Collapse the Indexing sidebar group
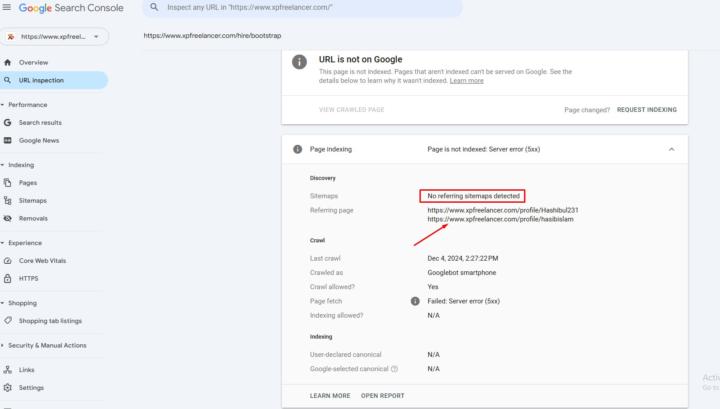This screenshot has height=409, width=720. click(x=3, y=165)
